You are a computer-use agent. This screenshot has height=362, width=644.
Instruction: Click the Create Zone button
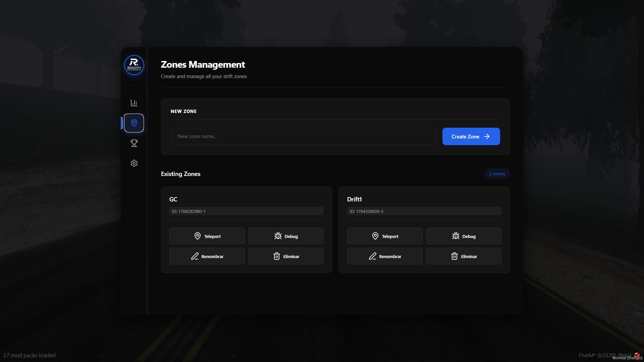(471, 136)
